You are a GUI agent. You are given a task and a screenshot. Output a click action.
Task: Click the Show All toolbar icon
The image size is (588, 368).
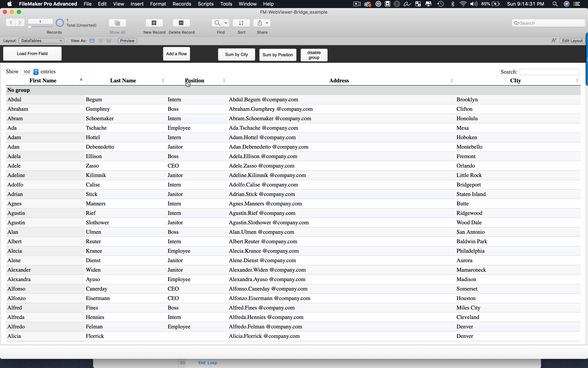[x=117, y=23]
